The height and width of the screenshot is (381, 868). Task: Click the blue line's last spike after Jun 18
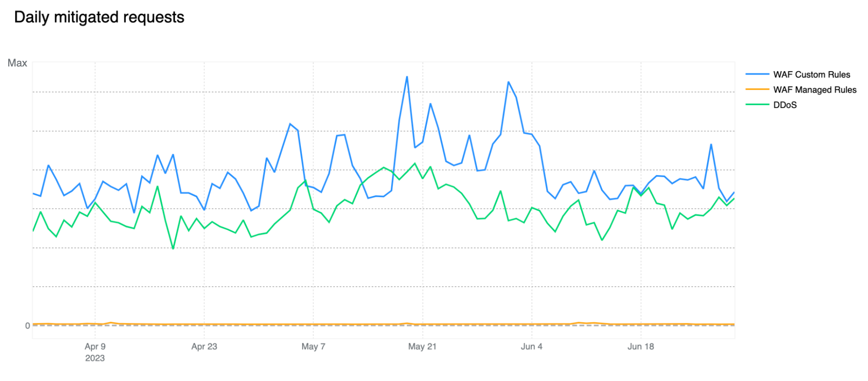click(711, 145)
